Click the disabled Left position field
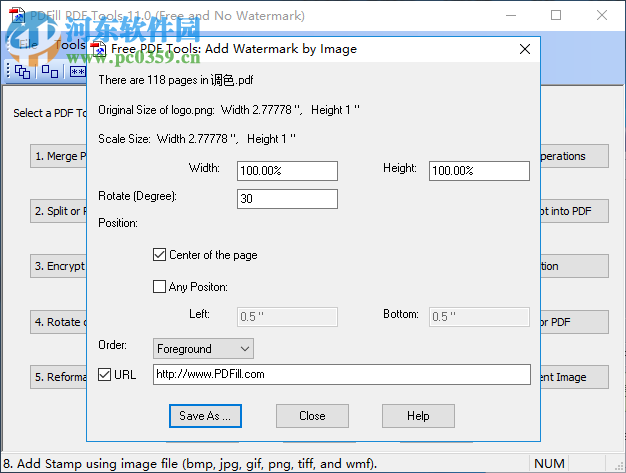The width and height of the screenshot is (626, 473). 287,317
